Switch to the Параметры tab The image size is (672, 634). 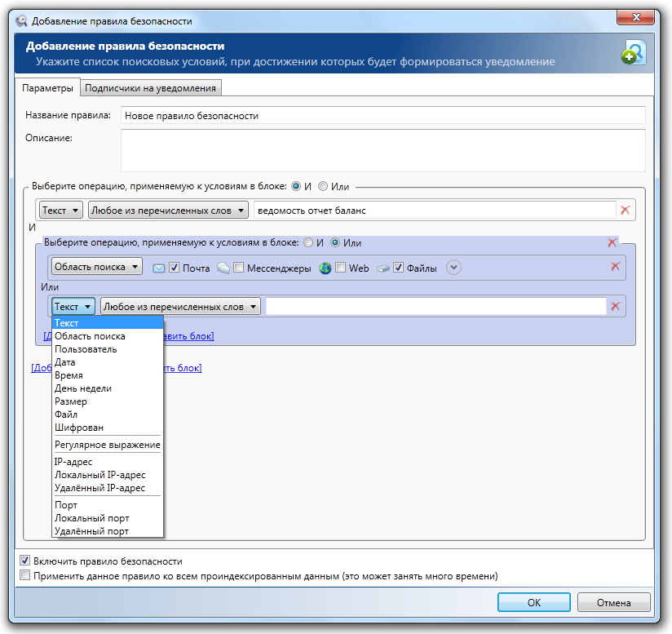tap(47, 88)
